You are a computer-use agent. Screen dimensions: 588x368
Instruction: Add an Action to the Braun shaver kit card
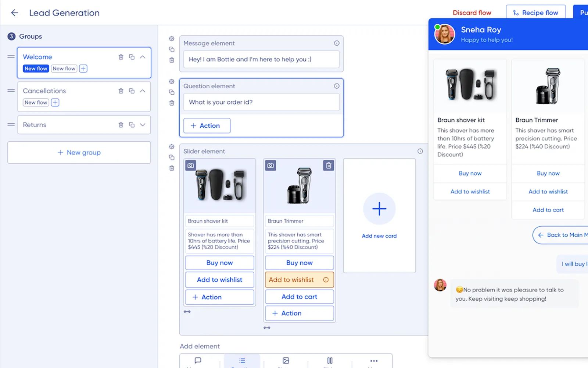[220, 297]
